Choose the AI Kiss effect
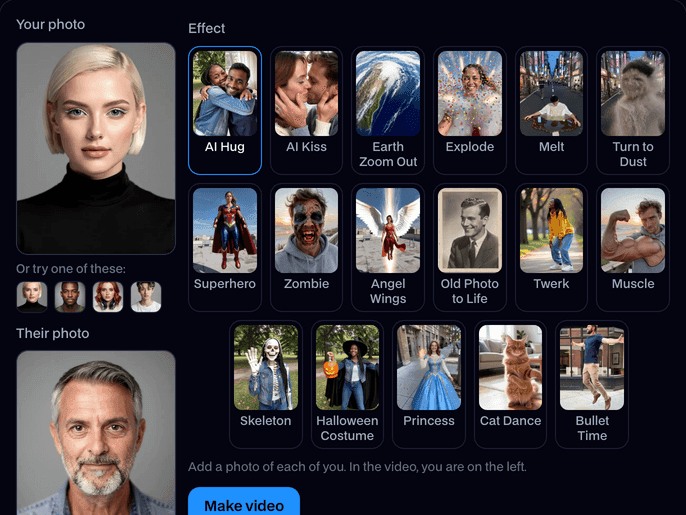 [306, 110]
